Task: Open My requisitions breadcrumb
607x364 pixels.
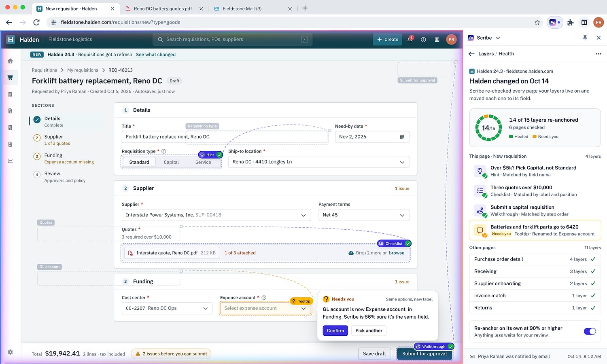Action: (x=83, y=70)
